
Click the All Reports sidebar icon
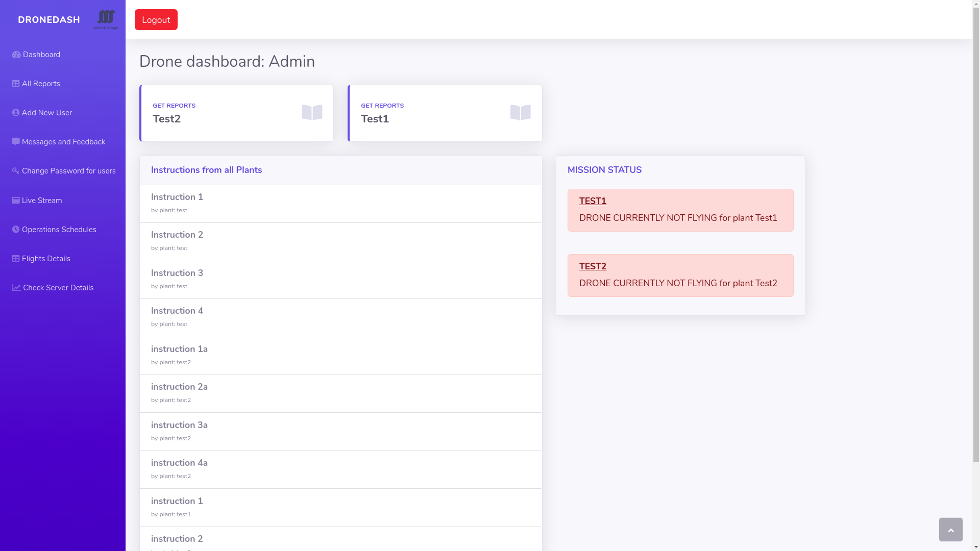(x=15, y=83)
